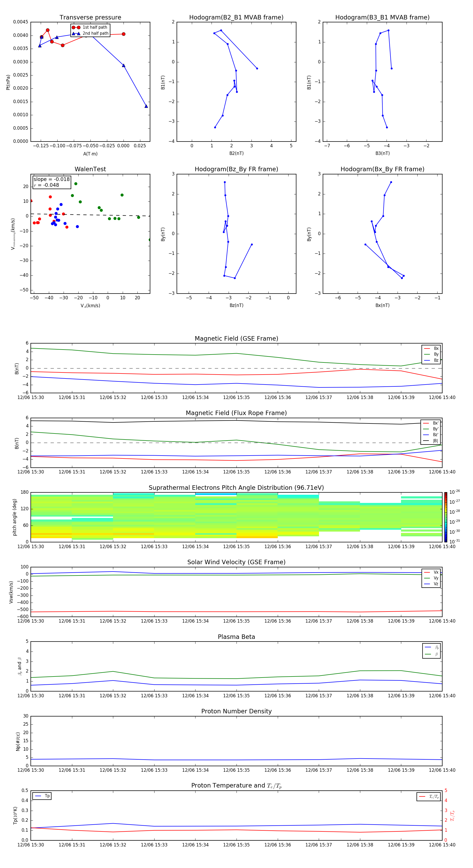Select the "slope = -0.018" annotation text
The width and height of the screenshot is (473, 868).
point(52,179)
